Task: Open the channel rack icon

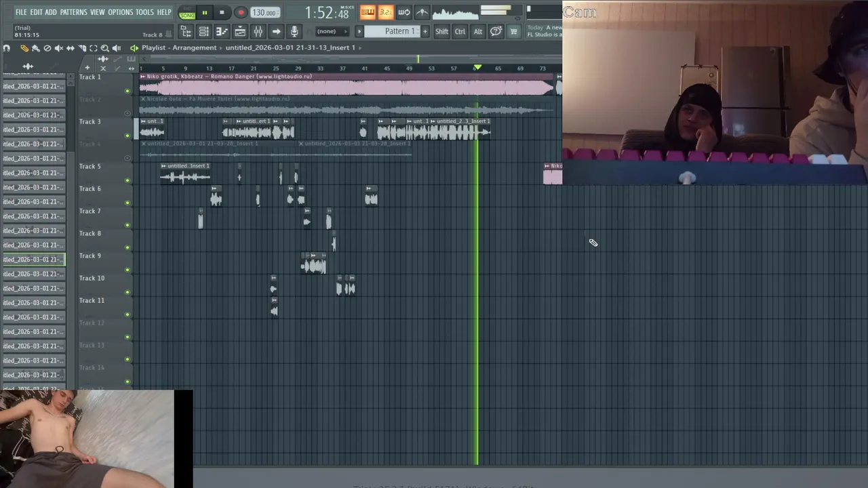Action: [x=203, y=32]
